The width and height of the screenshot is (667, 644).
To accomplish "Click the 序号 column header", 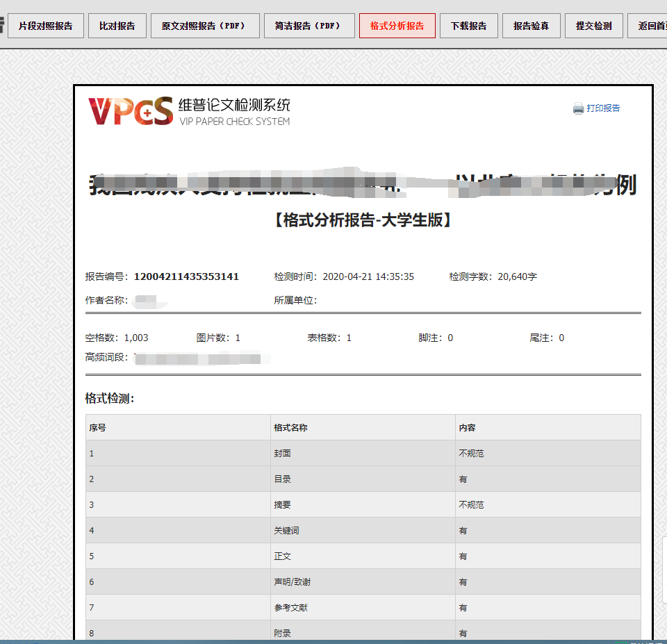I will click(97, 428).
